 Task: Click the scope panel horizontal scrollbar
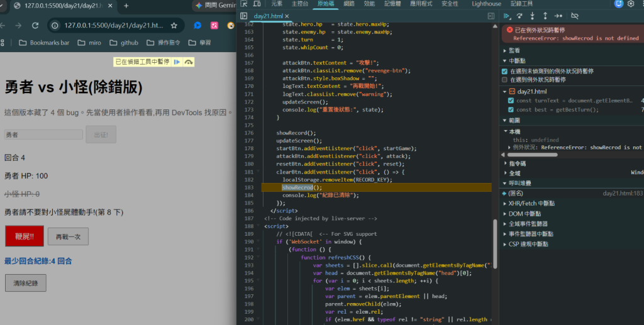tap(532, 155)
